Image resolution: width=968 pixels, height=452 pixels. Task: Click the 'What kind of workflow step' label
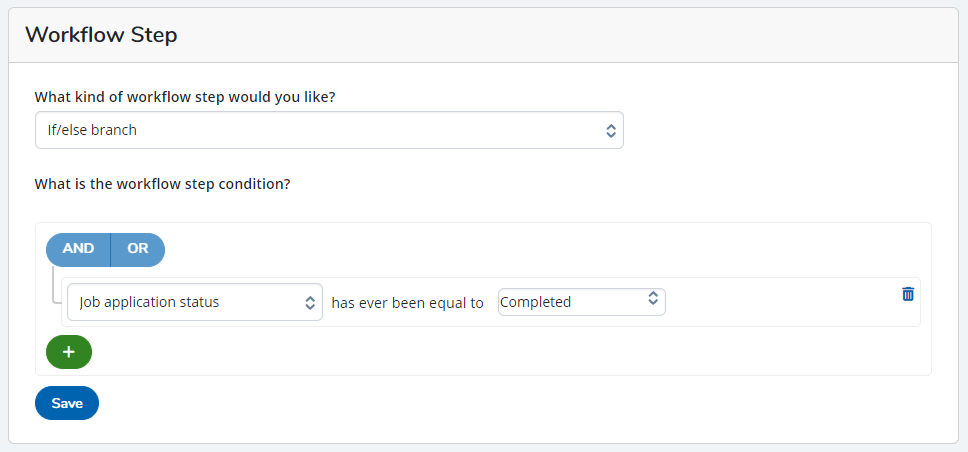(x=185, y=97)
